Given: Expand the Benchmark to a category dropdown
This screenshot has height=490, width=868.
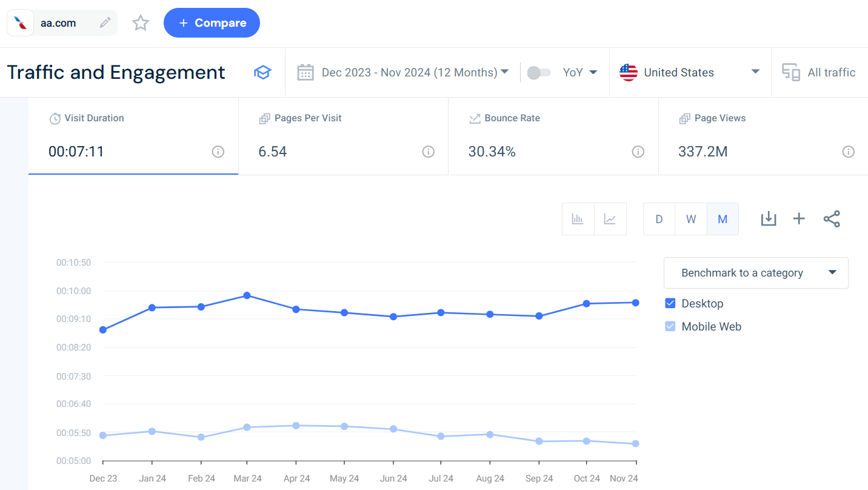Looking at the screenshot, I should [755, 272].
